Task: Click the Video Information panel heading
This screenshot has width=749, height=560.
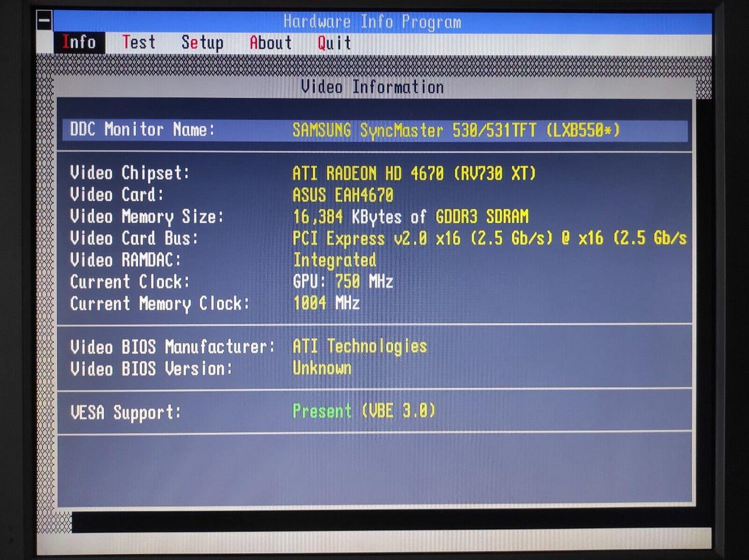Action: pos(372,87)
